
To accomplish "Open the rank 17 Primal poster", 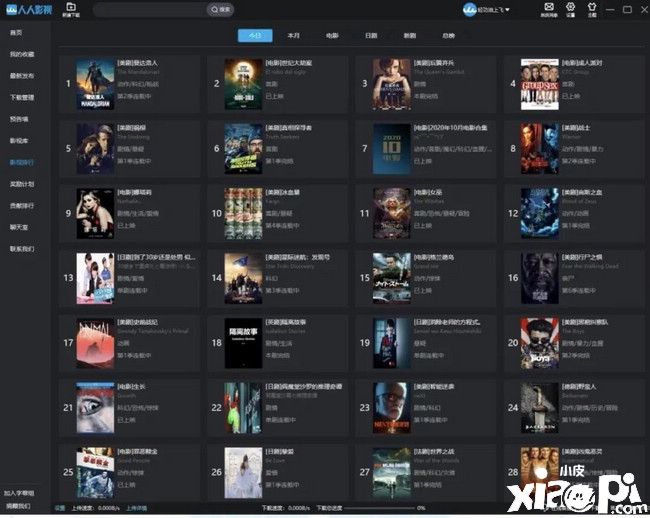I will (95, 343).
